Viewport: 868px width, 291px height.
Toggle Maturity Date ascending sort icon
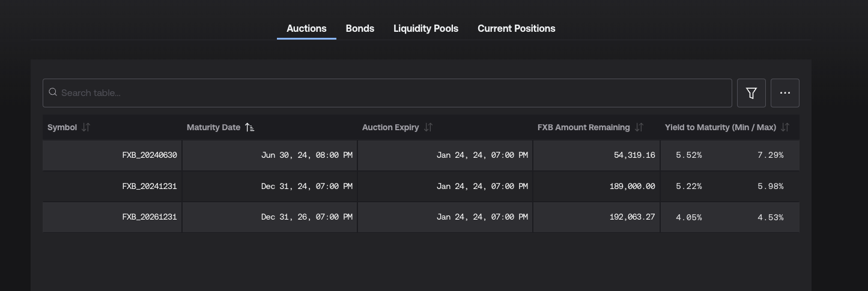pyautogui.click(x=250, y=127)
